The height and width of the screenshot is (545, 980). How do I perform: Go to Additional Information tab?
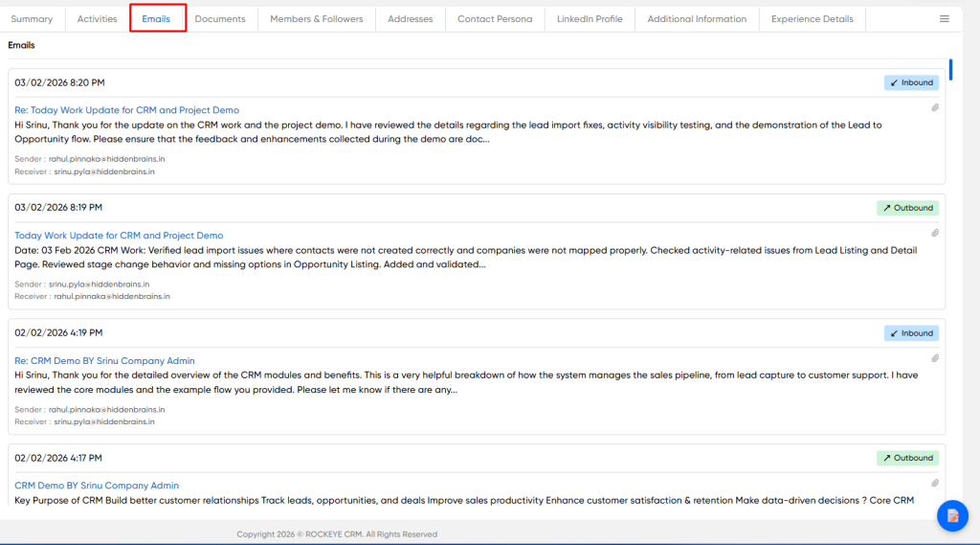pyautogui.click(x=697, y=19)
